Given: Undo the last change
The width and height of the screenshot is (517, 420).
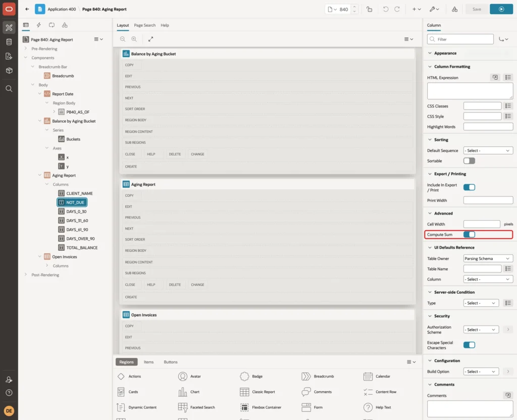Looking at the screenshot, I should [x=385, y=9].
